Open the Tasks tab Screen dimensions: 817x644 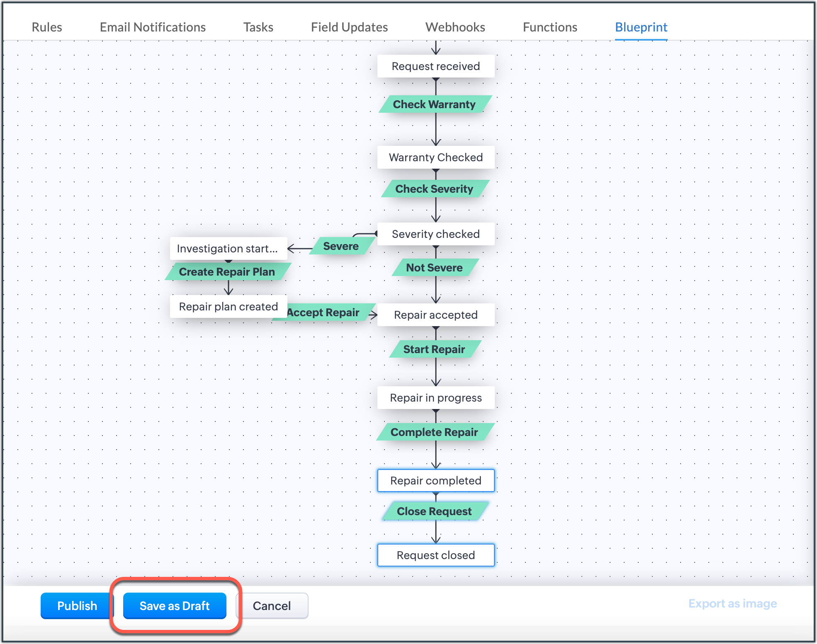[258, 27]
